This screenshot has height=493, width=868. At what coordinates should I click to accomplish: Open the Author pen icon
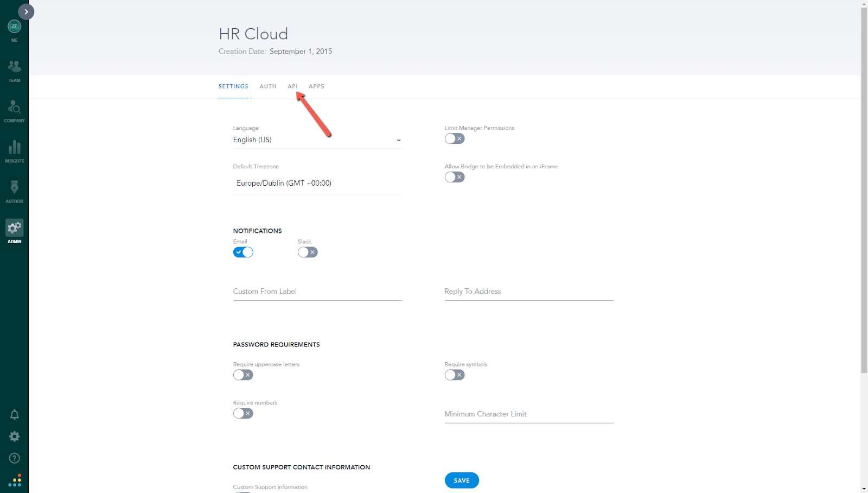point(14,187)
